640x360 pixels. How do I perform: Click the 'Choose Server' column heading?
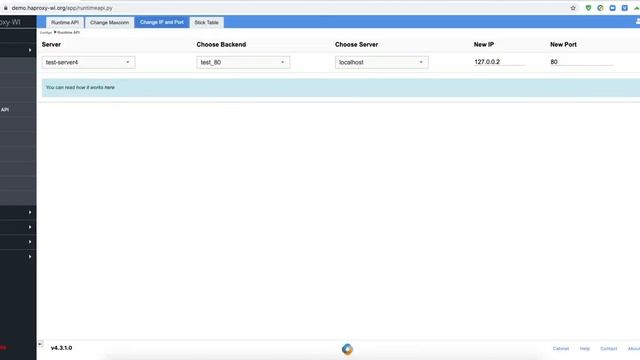356,44
